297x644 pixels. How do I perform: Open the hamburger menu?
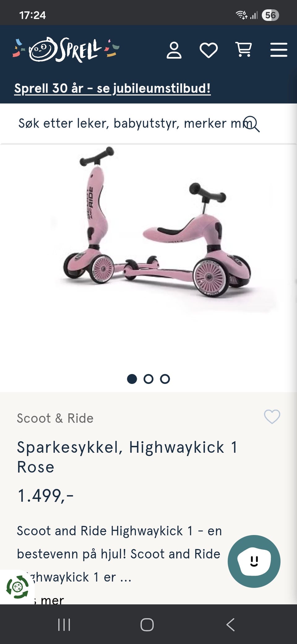click(x=279, y=50)
